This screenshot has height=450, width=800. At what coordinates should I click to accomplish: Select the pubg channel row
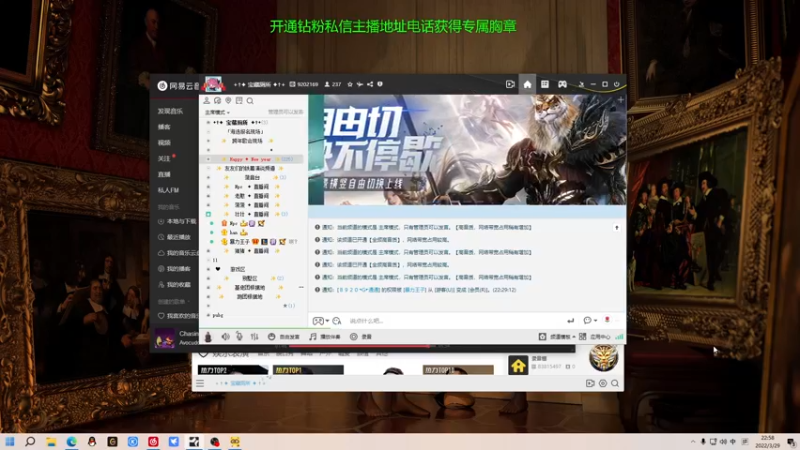(x=254, y=315)
